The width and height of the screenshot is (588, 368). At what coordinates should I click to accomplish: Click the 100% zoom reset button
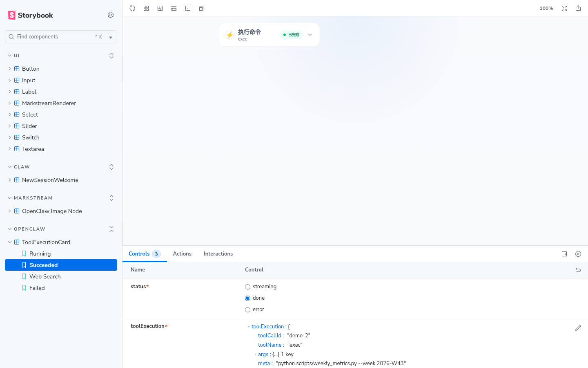point(546,8)
